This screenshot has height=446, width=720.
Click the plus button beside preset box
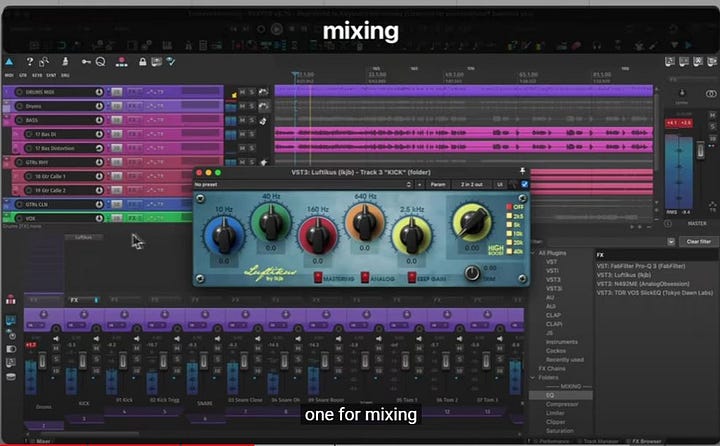coord(420,184)
